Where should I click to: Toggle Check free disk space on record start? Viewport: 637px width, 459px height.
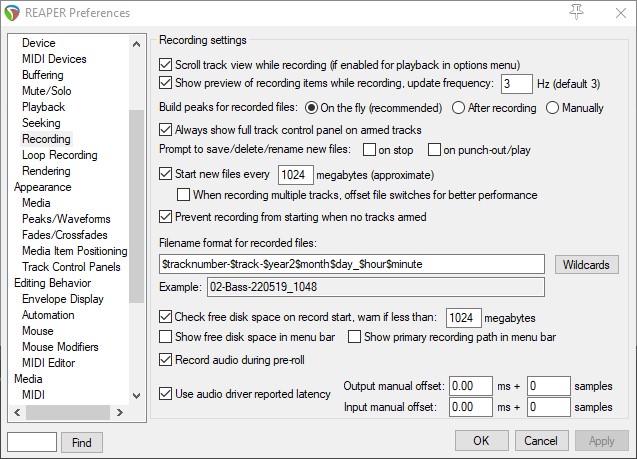[165, 317]
